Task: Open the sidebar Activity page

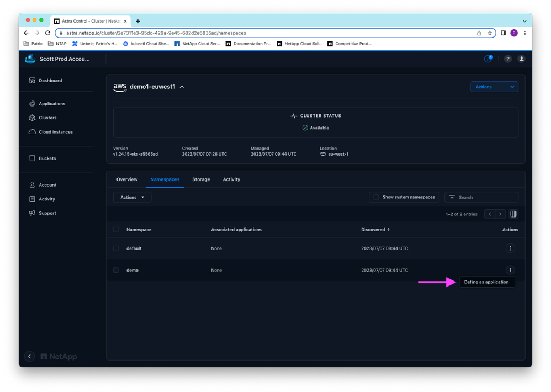Action: click(x=42, y=199)
